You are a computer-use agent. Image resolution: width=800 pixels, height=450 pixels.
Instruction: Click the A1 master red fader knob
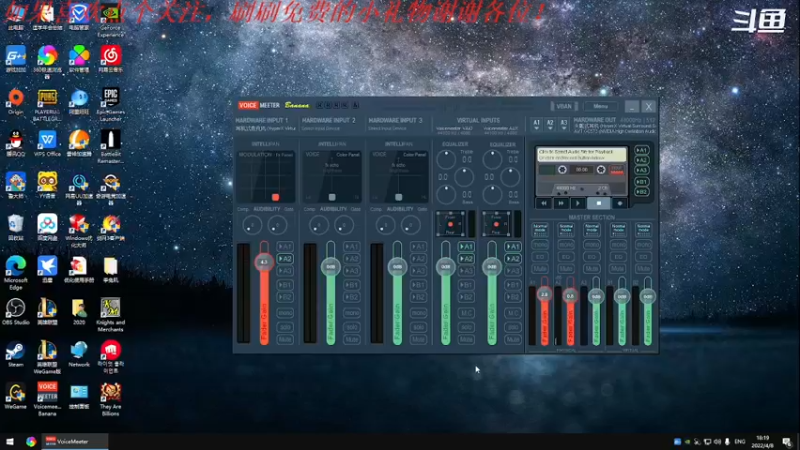point(544,294)
